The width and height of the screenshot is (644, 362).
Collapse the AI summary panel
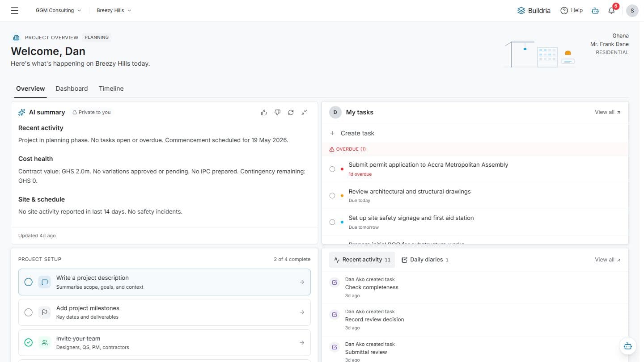point(304,113)
